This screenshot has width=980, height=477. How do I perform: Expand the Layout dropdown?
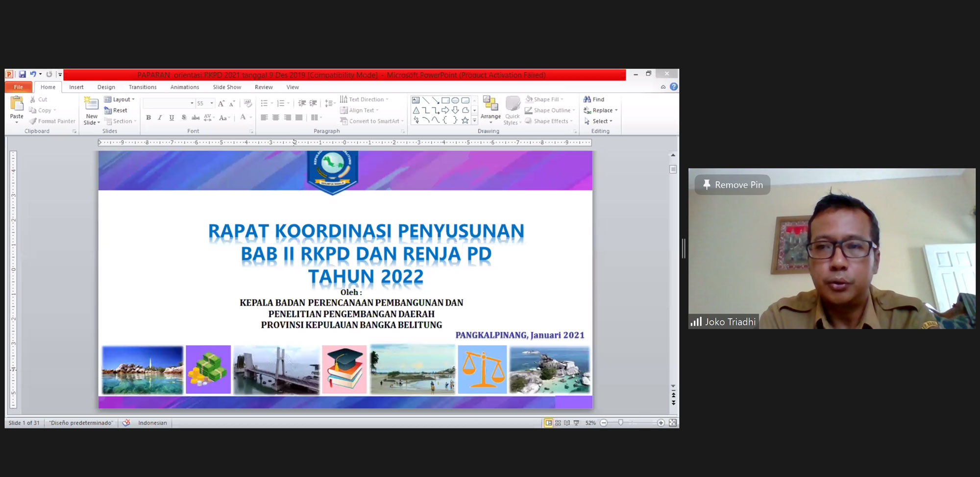[133, 99]
